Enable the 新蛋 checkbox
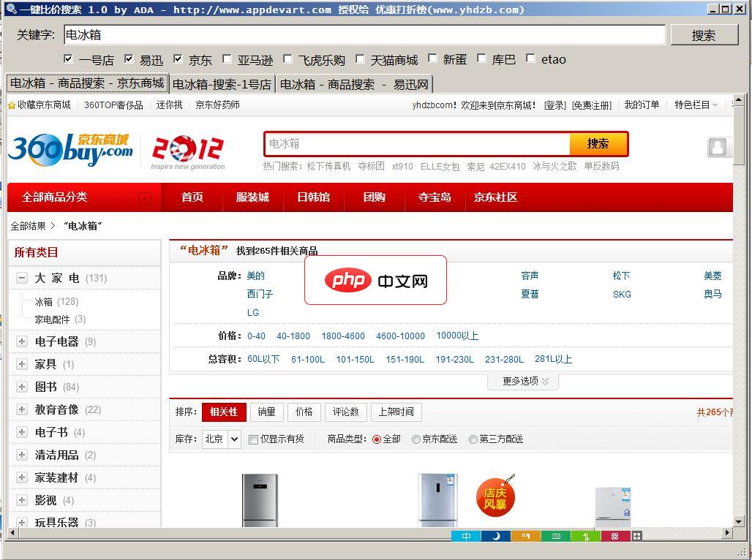The image size is (752, 560). (432, 58)
